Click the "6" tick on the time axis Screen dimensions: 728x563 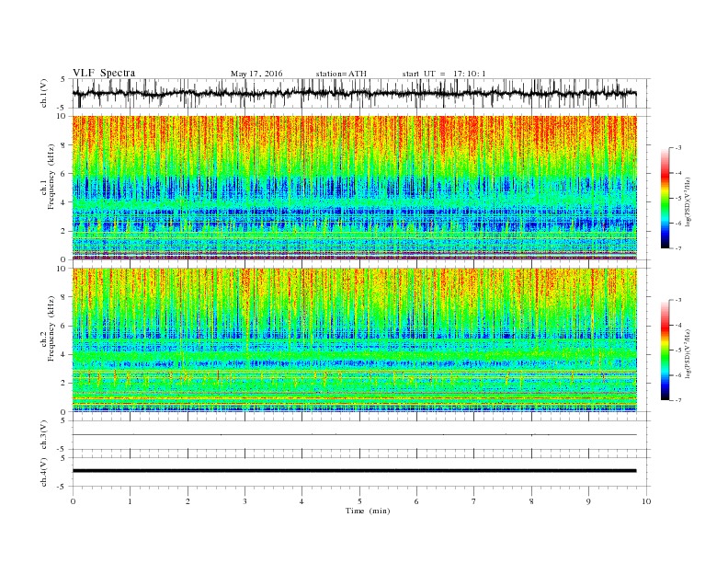pos(416,501)
